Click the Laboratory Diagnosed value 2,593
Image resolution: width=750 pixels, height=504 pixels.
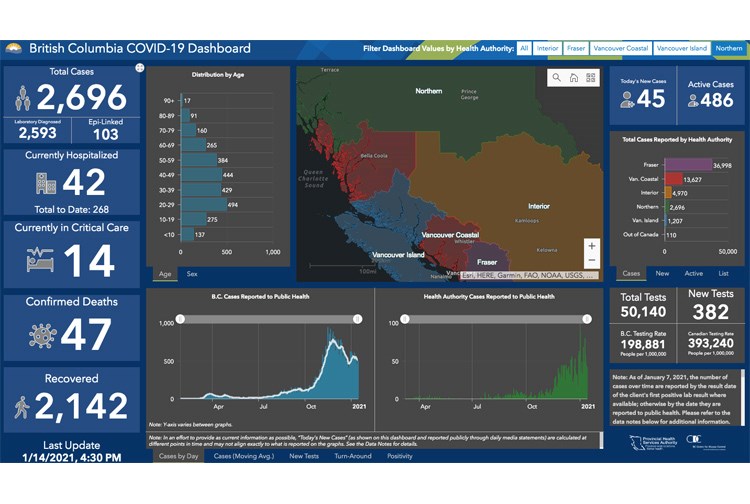[x=37, y=133]
